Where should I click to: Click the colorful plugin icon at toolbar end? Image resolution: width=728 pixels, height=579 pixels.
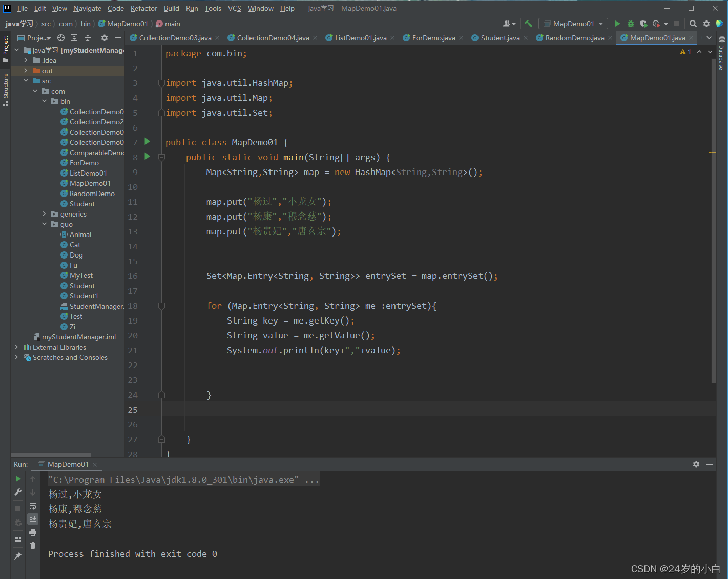pos(719,24)
